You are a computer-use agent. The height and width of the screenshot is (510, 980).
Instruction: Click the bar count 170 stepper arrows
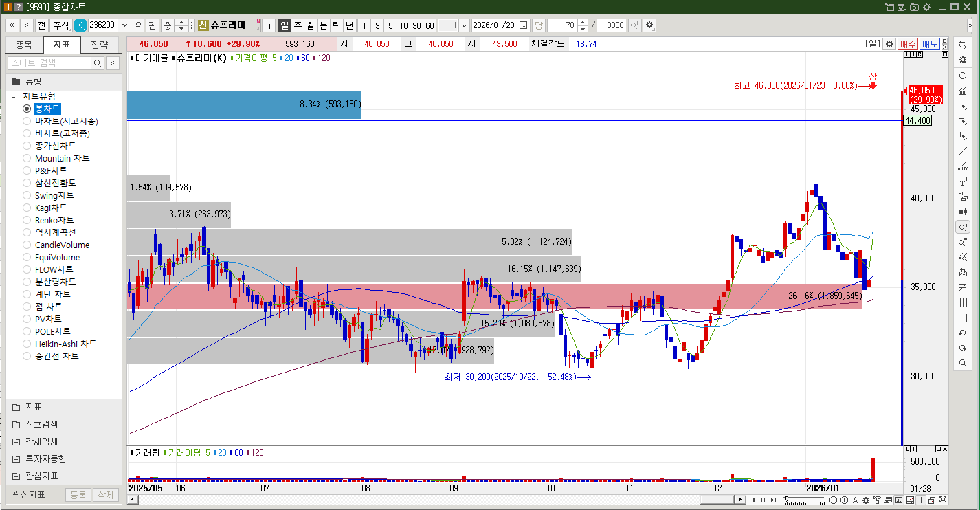583,25
